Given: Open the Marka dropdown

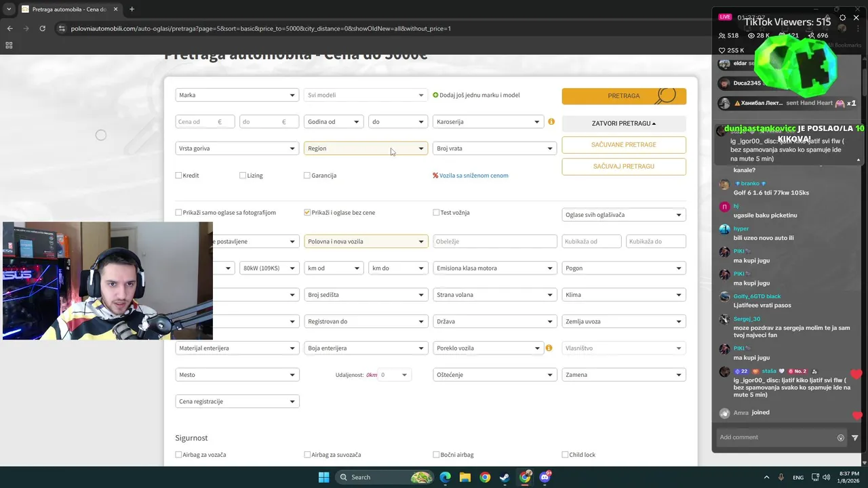Looking at the screenshot, I should (237, 95).
